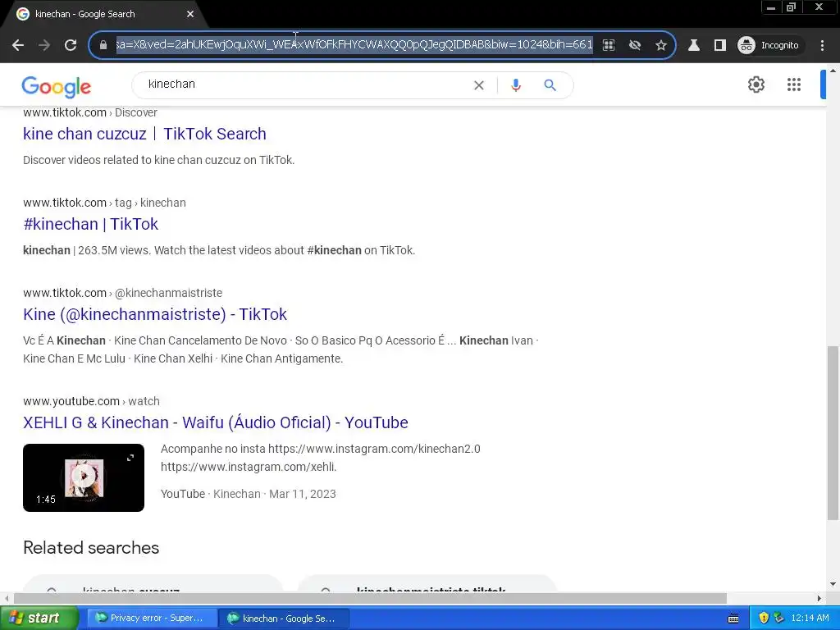Image resolution: width=840 pixels, height=630 pixels.
Task: Clear the search box with the X
Action: (479, 85)
